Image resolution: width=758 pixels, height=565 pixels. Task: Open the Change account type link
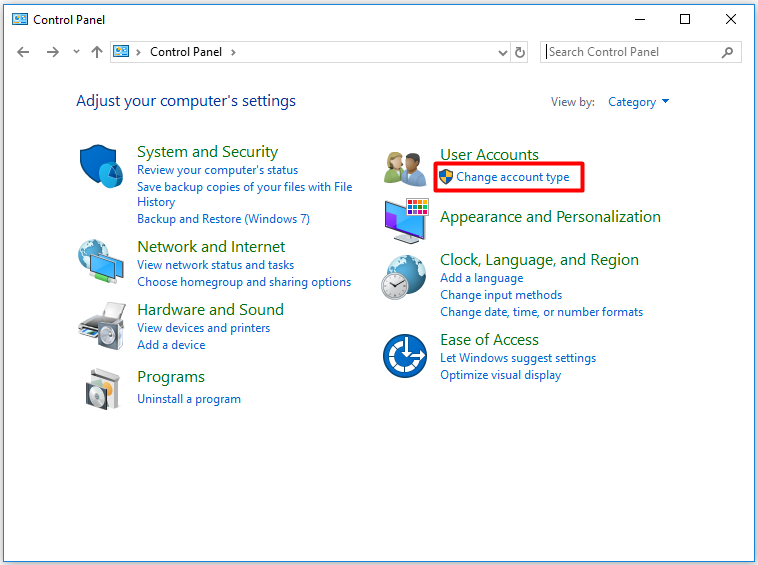pyautogui.click(x=512, y=177)
